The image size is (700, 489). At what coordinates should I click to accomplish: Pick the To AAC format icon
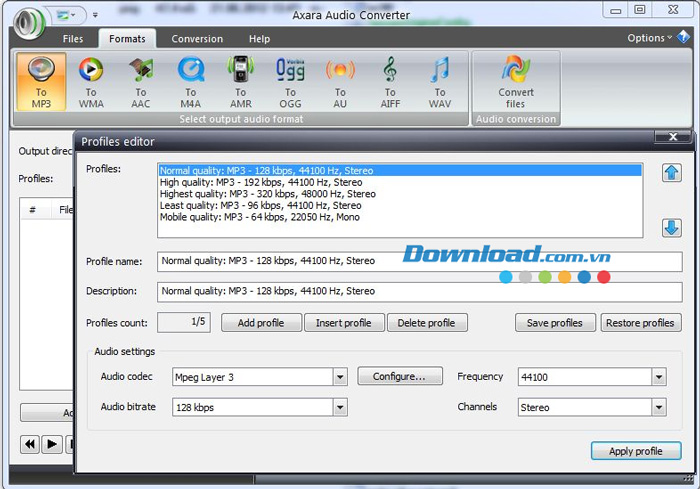point(141,81)
